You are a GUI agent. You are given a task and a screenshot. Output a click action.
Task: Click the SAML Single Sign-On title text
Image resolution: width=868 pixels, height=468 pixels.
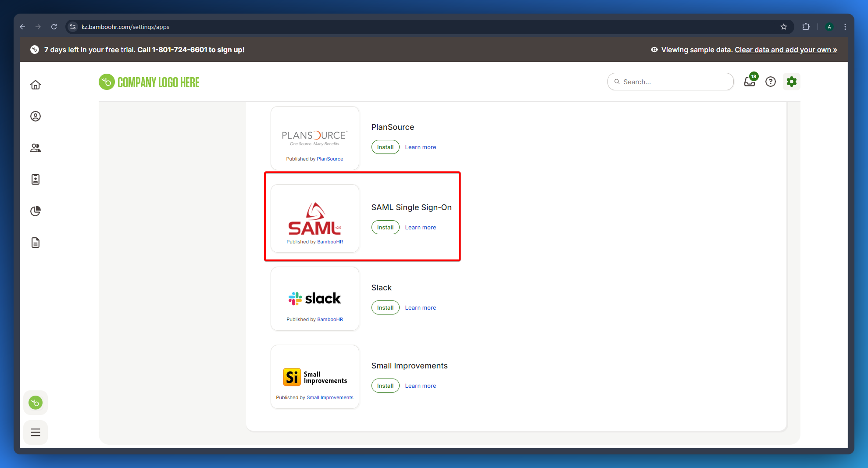pos(411,207)
